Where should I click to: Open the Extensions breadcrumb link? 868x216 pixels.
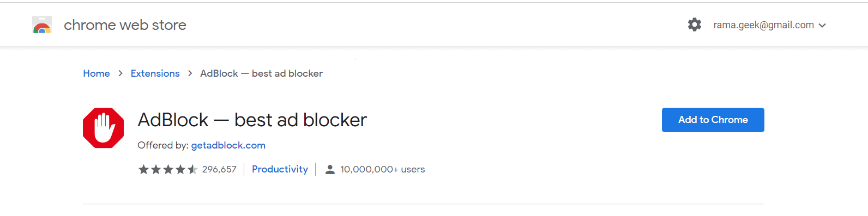click(155, 73)
